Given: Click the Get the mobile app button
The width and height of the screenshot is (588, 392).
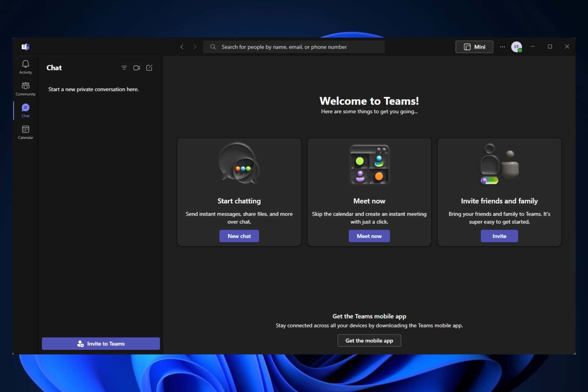Looking at the screenshot, I should click(x=369, y=340).
